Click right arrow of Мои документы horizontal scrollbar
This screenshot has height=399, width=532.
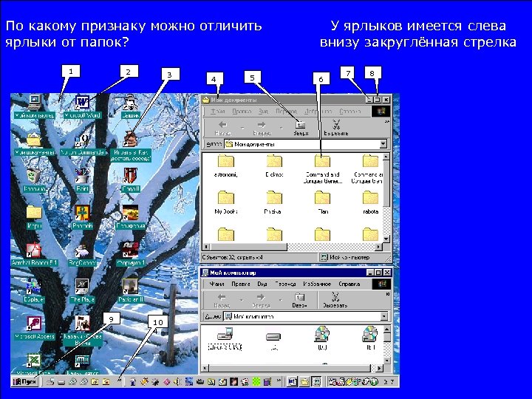tap(379, 247)
